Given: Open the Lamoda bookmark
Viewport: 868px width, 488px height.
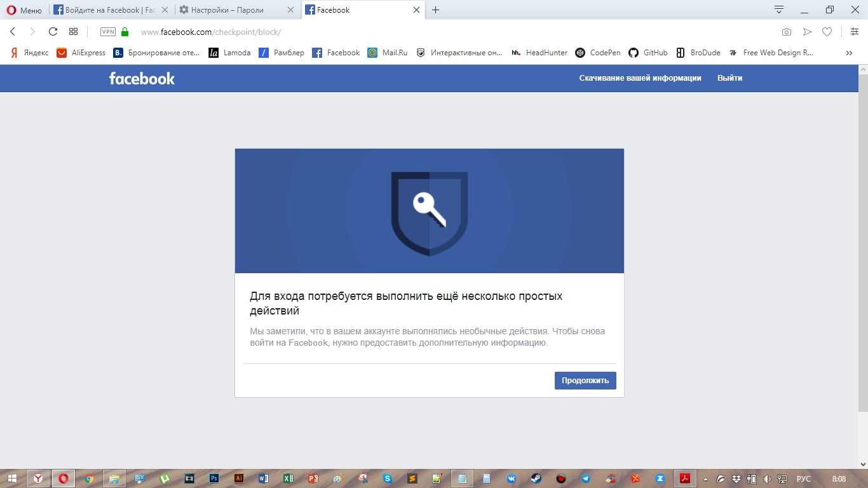Looking at the screenshot, I should 229,53.
